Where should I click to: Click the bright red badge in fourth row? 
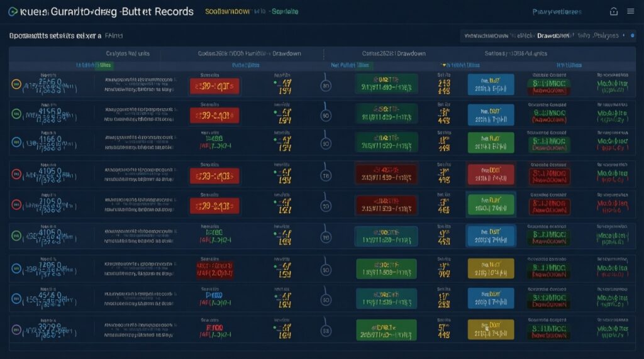[x=214, y=176]
